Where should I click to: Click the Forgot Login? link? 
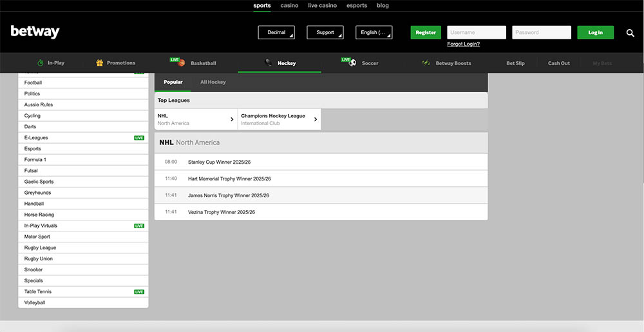click(x=463, y=44)
